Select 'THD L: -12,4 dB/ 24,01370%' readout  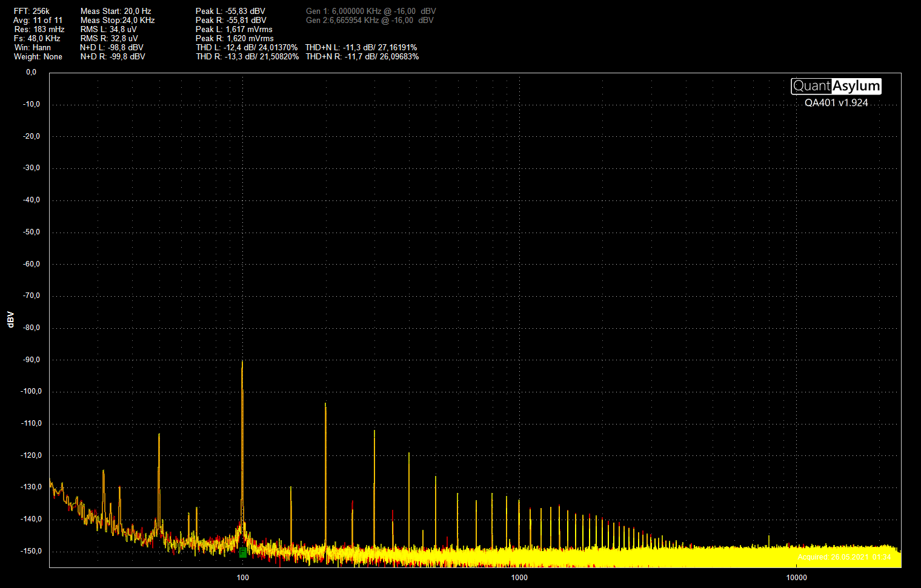point(247,47)
